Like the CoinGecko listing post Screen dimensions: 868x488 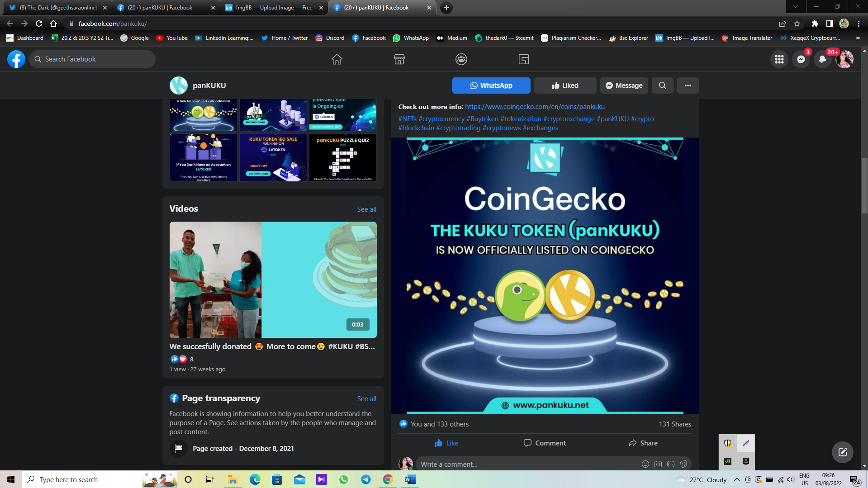point(446,443)
